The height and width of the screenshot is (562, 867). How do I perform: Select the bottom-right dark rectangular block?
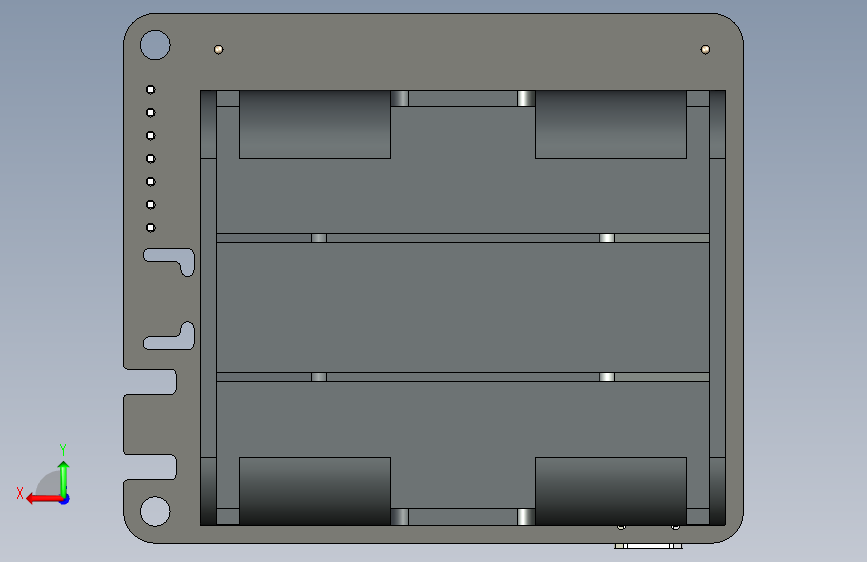coord(610,491)
